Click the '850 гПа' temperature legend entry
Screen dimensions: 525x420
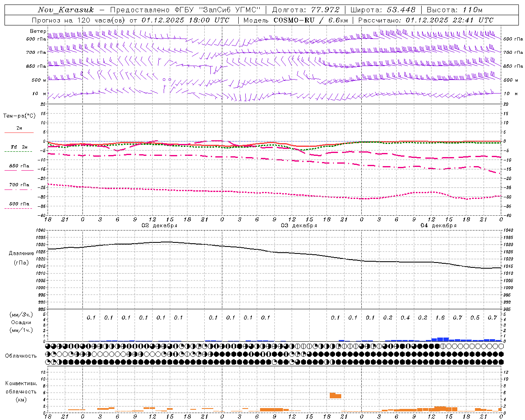click(19, 166)
